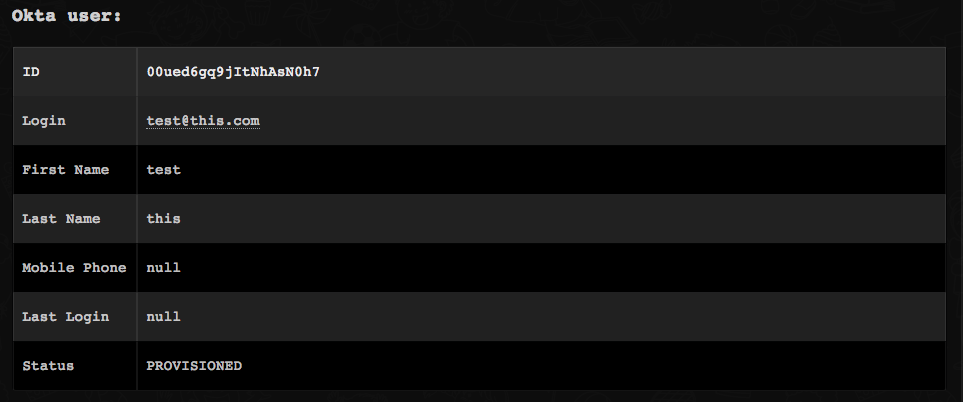
Task: Select the Last Name value "this"
Action: tap(164, 219)
